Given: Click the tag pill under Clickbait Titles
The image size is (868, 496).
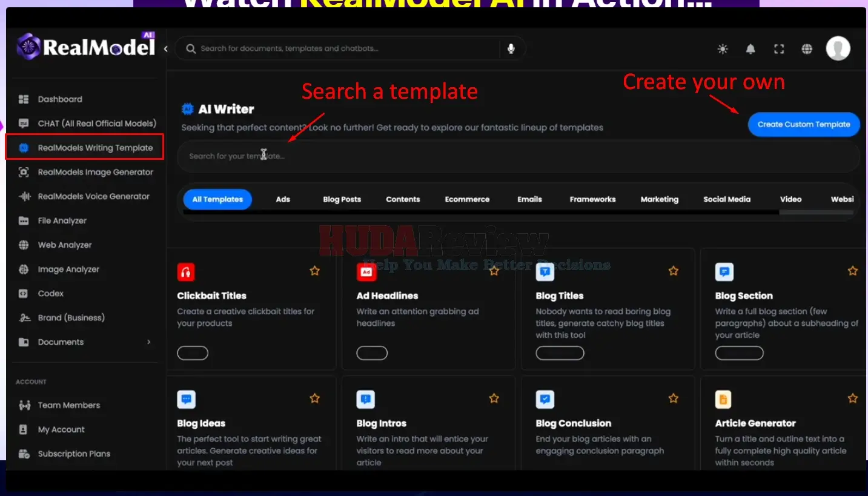Looking at the screenshot, I should coord(193,353).
